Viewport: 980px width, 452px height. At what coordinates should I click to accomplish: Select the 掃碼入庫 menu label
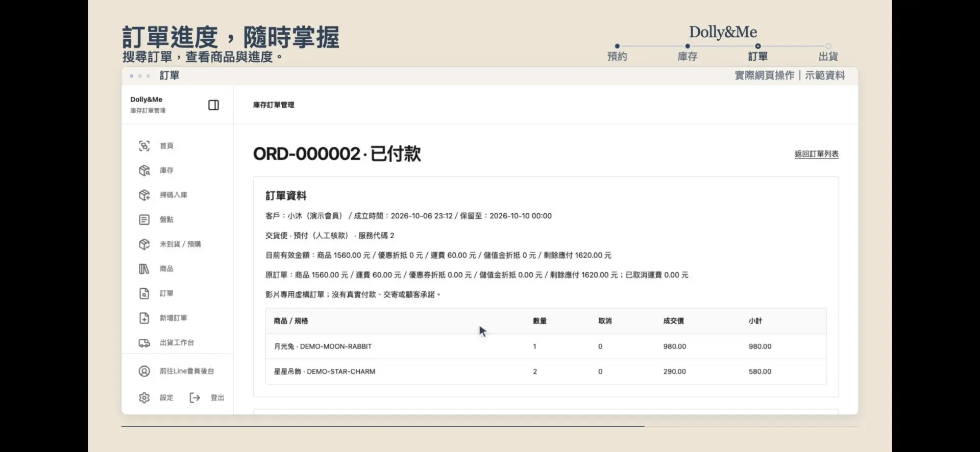[x=173, y=195]
